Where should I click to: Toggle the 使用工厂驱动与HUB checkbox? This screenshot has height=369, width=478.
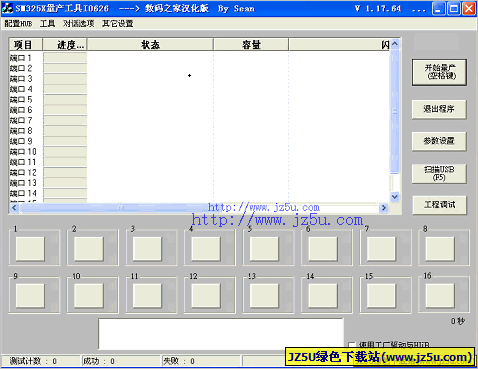click(352, 345)
